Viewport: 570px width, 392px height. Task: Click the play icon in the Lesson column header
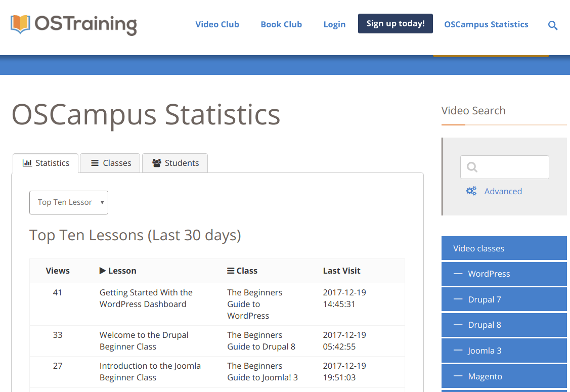103,271
